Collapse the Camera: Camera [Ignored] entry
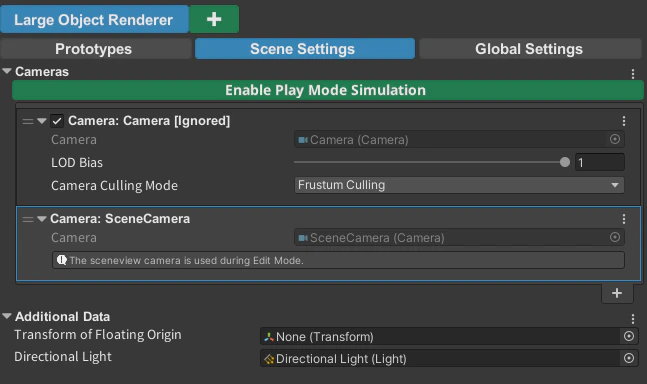This screenshot has height=384, width=647. pyautogui.click(x=41, y=121)
